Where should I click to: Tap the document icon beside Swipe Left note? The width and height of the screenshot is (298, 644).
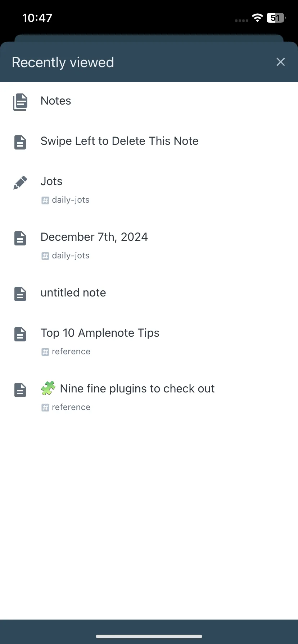click(20, 142)
